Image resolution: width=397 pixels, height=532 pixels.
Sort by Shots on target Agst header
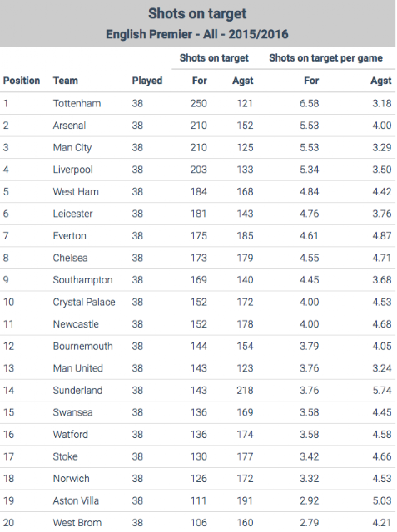(x=243, y=81)
